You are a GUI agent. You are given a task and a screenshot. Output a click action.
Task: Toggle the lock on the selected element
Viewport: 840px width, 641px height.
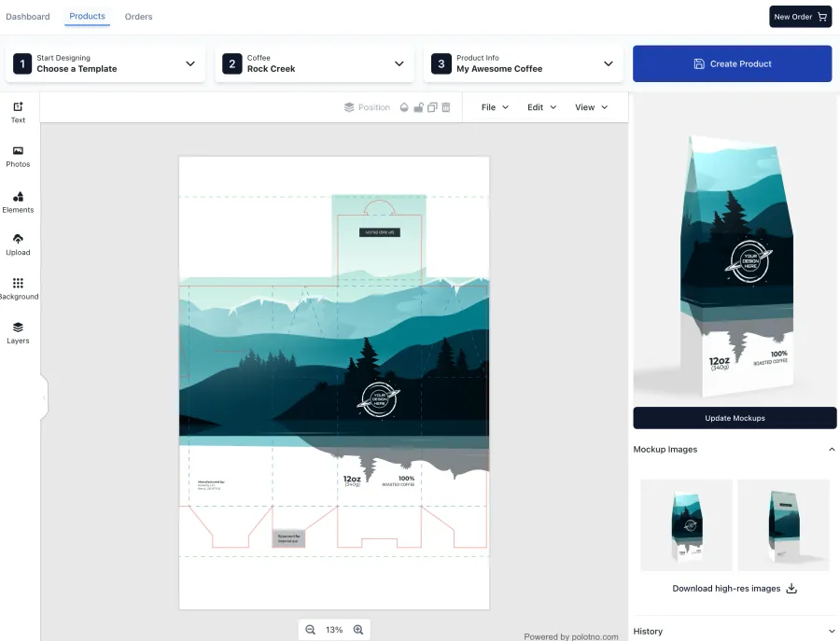418,106
